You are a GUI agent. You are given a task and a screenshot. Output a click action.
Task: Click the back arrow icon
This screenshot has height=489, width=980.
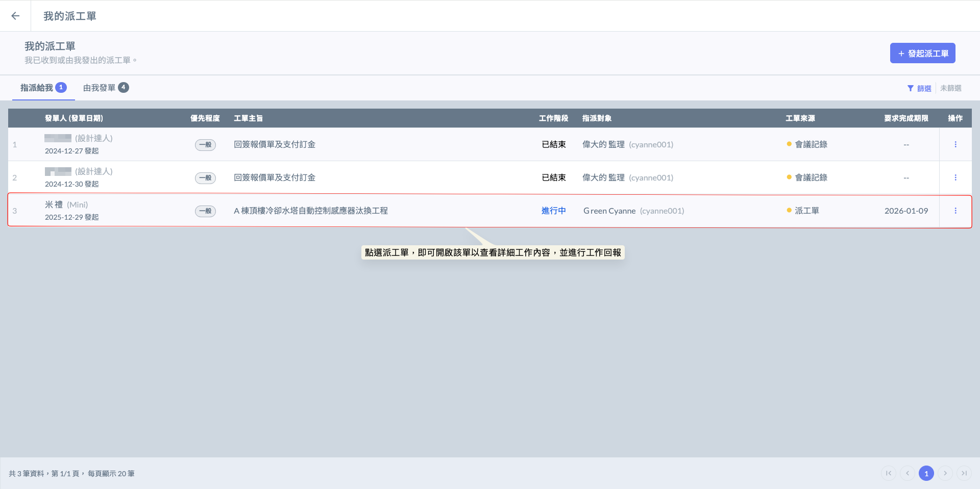pos(15,16)
